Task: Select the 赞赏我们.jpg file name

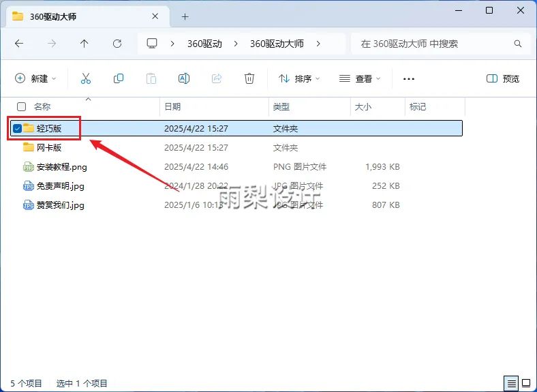Action: coord(60,205)
